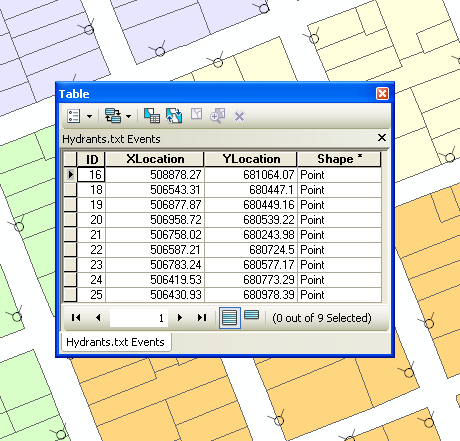Click the Clear Selection icon
This screenshot has width=460, height=441.
pos(197,114)
